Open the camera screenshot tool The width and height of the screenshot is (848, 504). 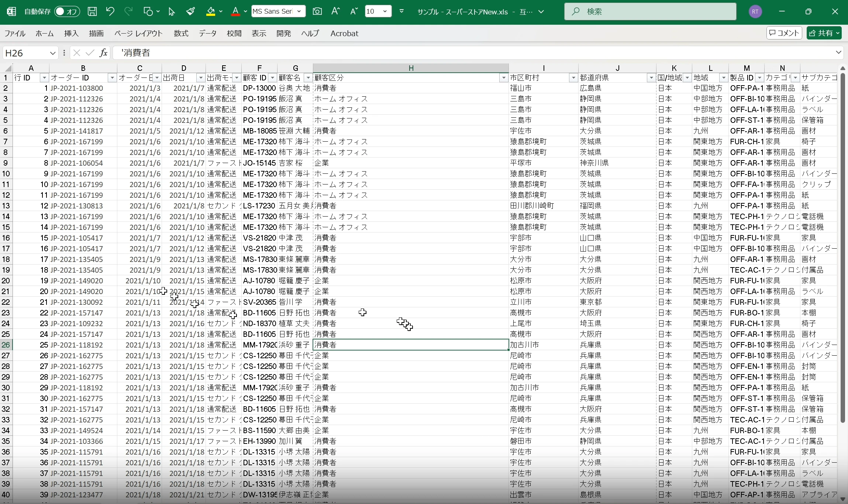[317, 11]
